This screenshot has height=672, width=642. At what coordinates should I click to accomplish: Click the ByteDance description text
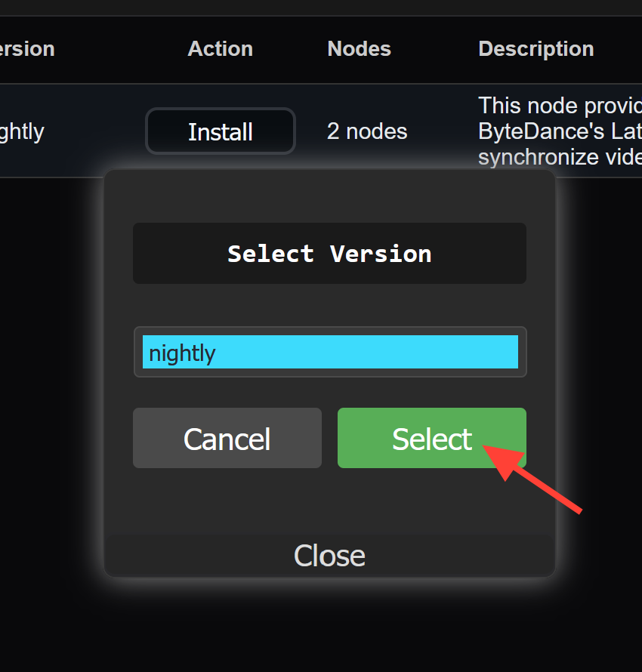559,131
